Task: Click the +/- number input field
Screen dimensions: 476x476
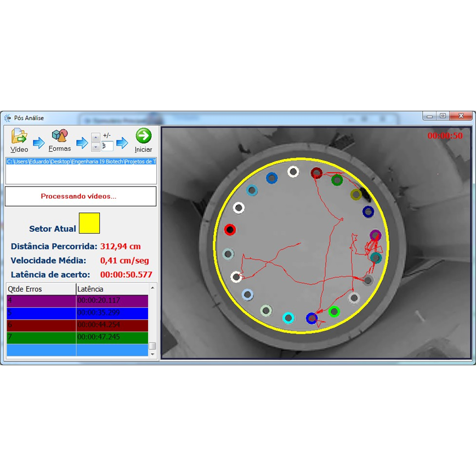Action: click(x=107, y=146)
